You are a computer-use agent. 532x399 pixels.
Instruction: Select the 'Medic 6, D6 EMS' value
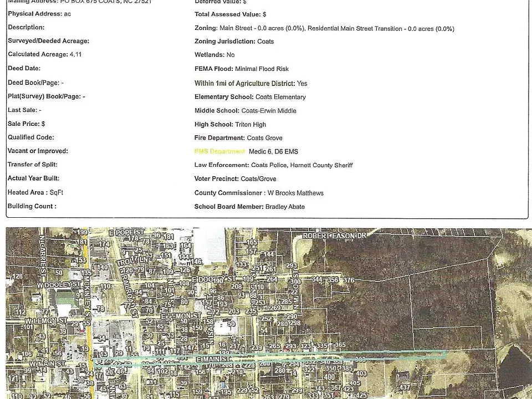click(x=273, y=152)
